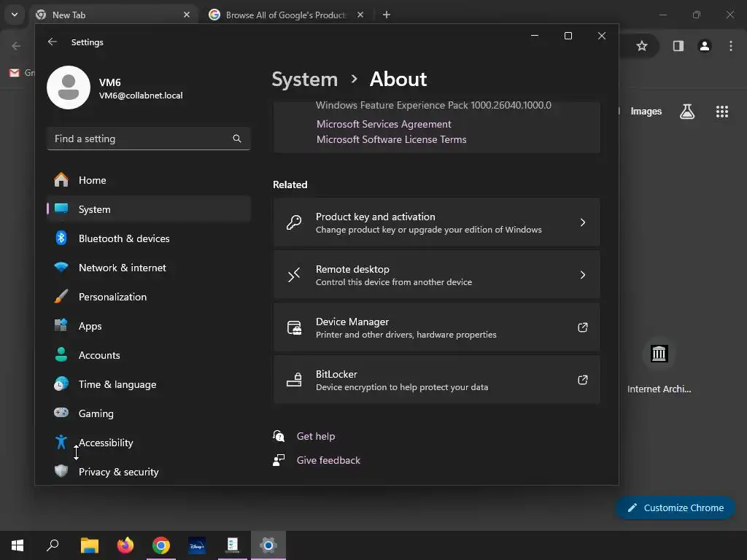The height and width of the screenshot is (560, 747).
Task: Bookmark page with Chrome star icon
Action: click(x=642, y=46)
